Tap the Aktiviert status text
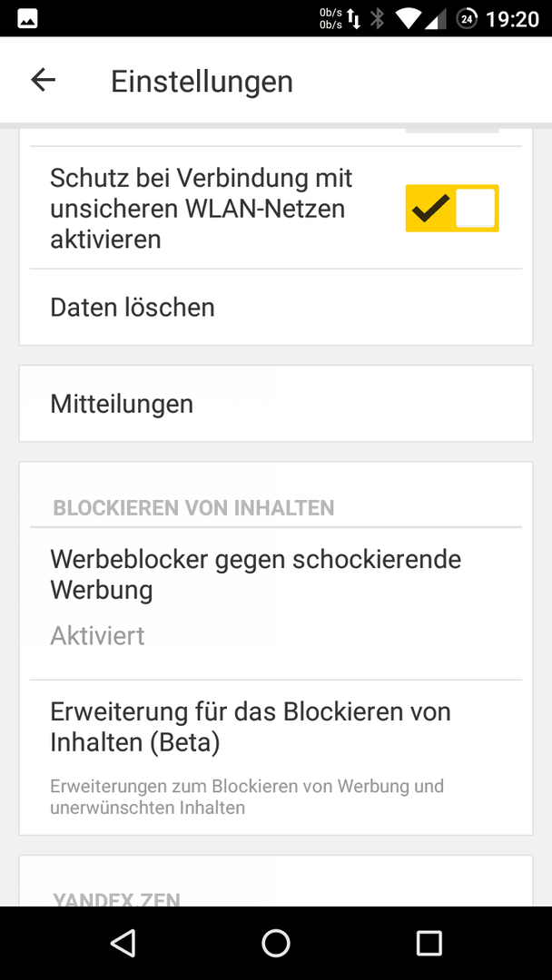Image resolution: width=552 pixels, height=980 pixels. (97, 635)
